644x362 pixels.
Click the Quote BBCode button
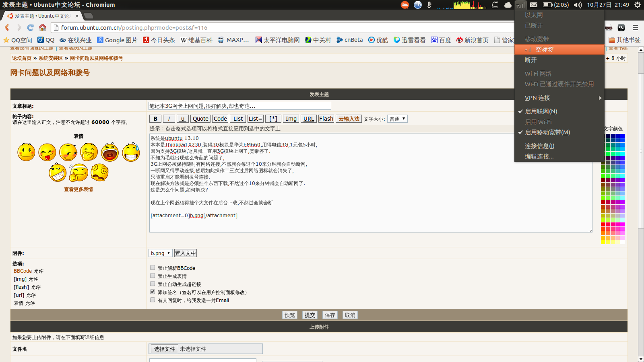(x=200, y=119)
